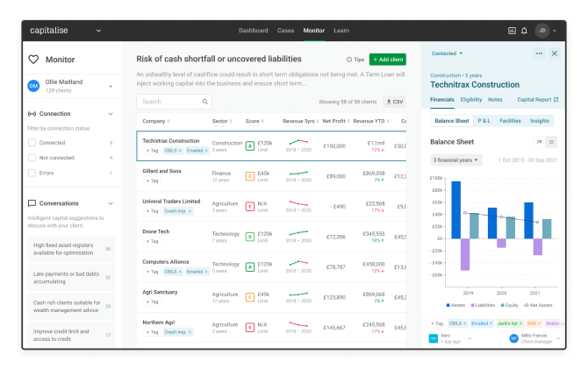Click the Connection signal icon
This screenshot has width=588, height=376.
tap(32, 114)
